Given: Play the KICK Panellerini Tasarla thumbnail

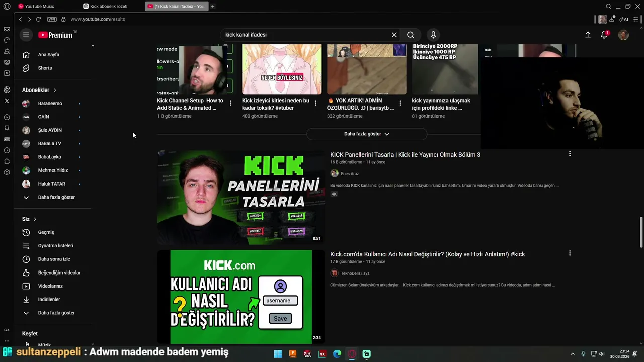Looking at the screenshot, I should pyautogui.click(x=241, y=198).
